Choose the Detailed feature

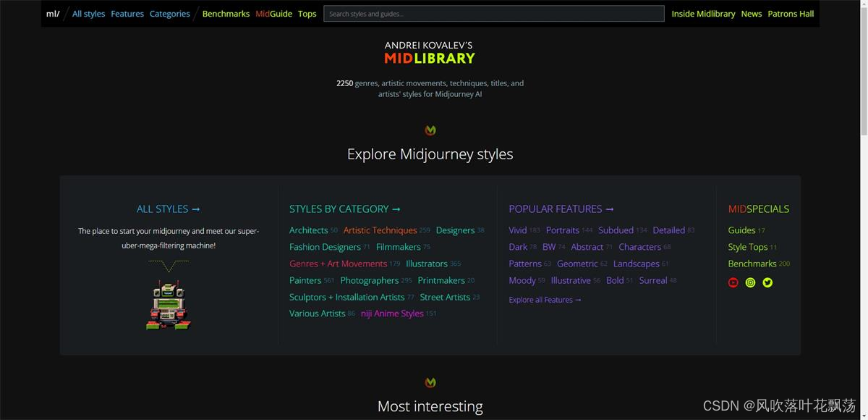[669, 230]
